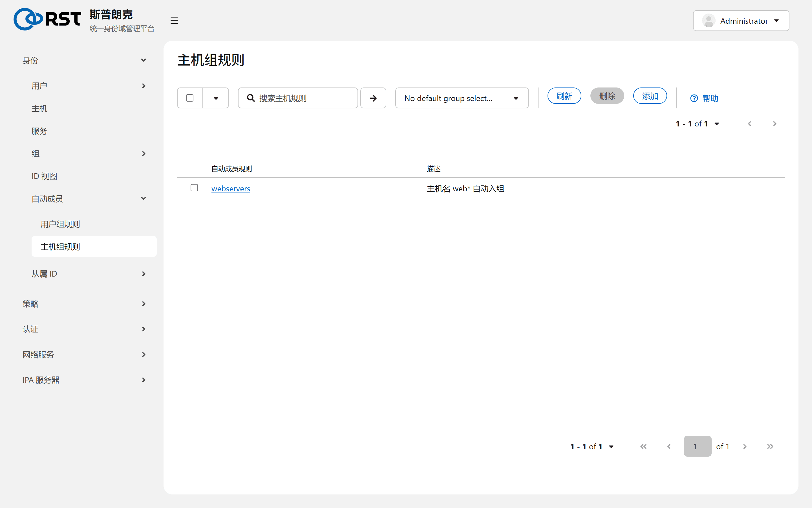
Task: Click the help question mark icon
Action: point(694,98)
